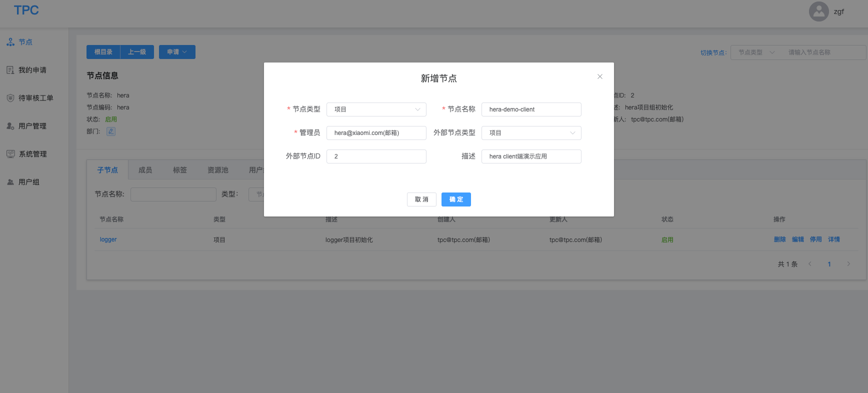868x393 pixels.
Task: Open the logger node link
Action: tap(108, 239)
